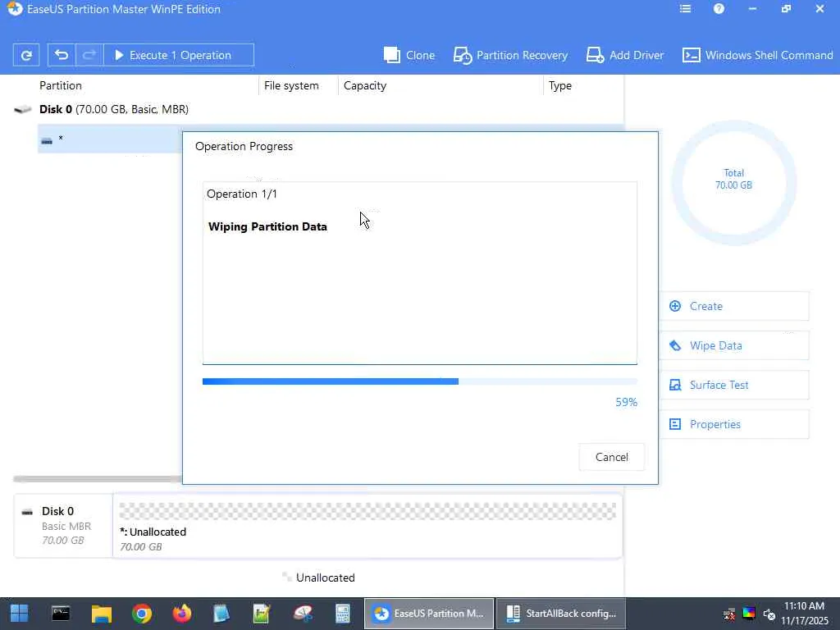
Task: Click the muted volume tray icon
Action: (769, 614)
